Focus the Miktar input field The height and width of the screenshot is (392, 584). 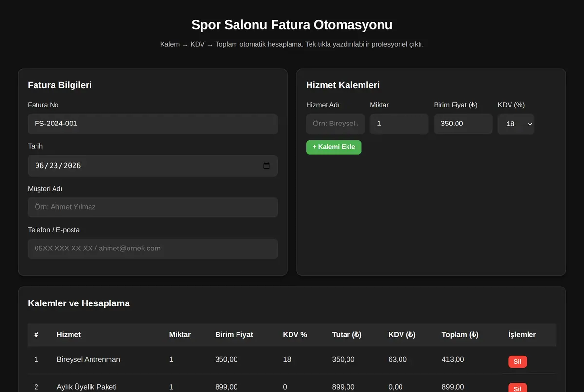399,124
